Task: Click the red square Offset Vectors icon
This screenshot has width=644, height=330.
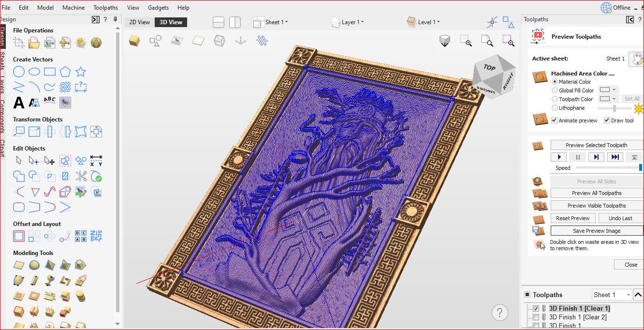Action: coord(18,236)
